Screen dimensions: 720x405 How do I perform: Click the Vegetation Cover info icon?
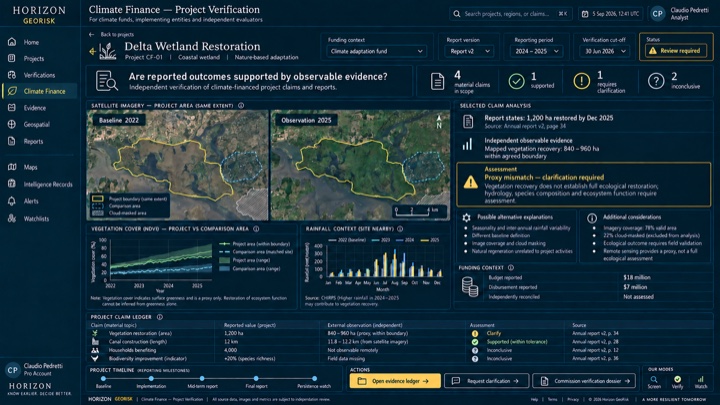pyautogui.click(x=256, y=229)
